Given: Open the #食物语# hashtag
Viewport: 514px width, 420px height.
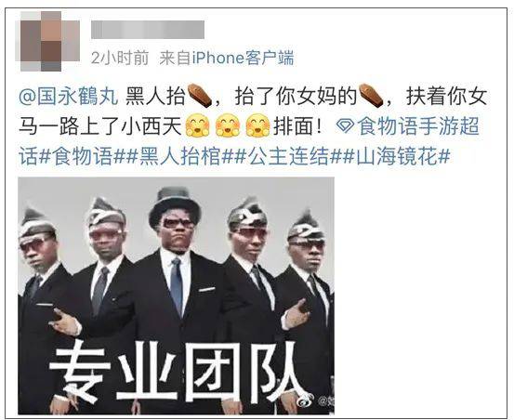Looking at the screenshot, I should 82,156.
